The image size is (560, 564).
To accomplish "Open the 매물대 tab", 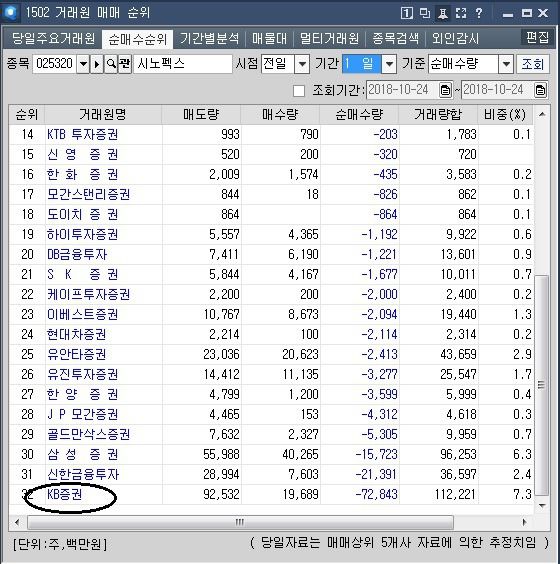I will 269,38.
